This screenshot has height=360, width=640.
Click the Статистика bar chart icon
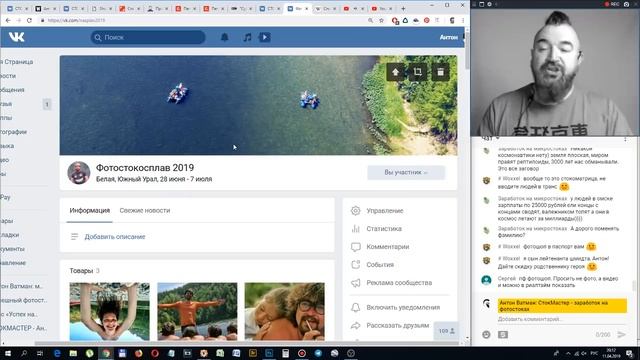[356, 229]
